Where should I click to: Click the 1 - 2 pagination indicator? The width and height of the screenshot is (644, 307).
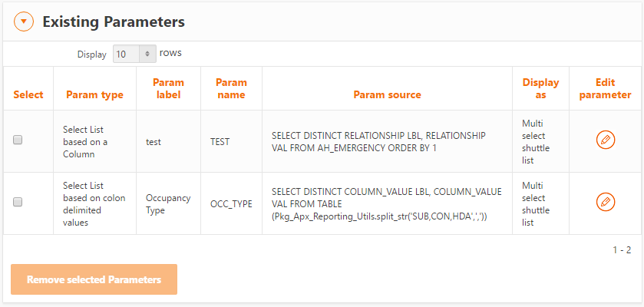621,250
